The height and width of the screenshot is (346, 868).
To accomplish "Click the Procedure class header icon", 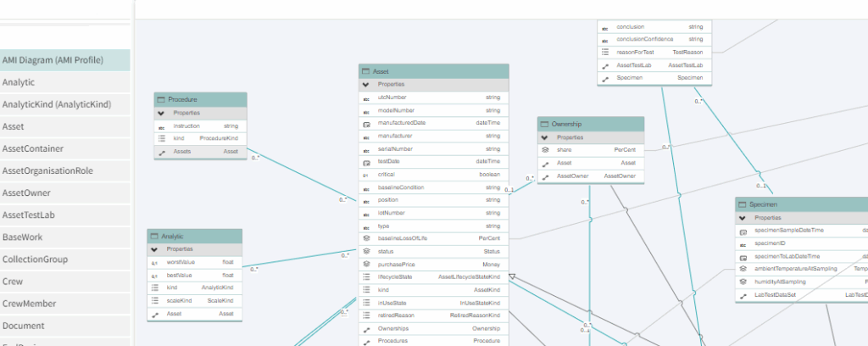I will [161, 100].
